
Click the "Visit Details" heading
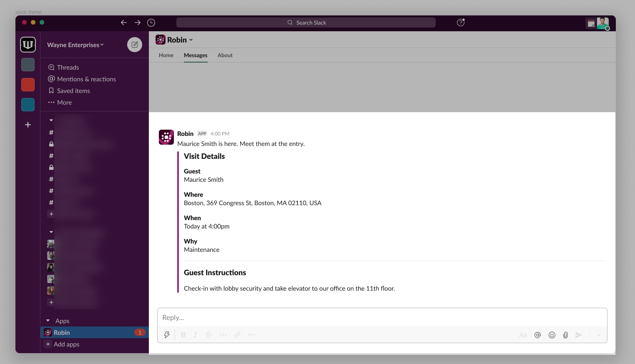[204, 156]
